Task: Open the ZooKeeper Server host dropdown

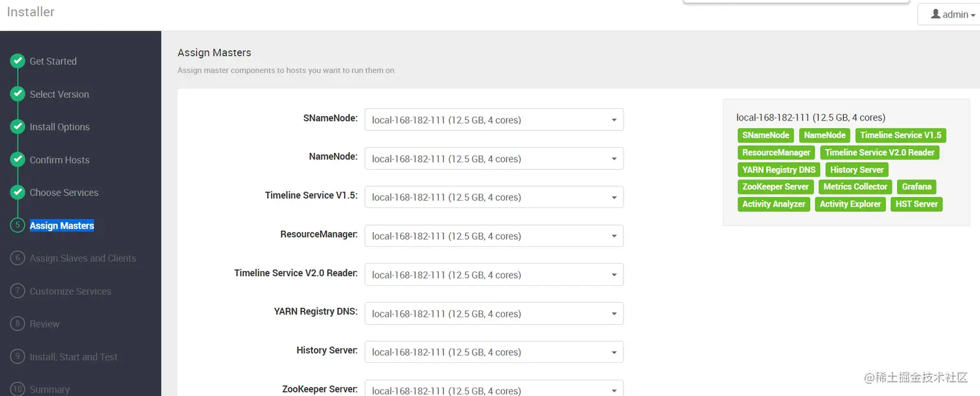Action: pos(494,388)
